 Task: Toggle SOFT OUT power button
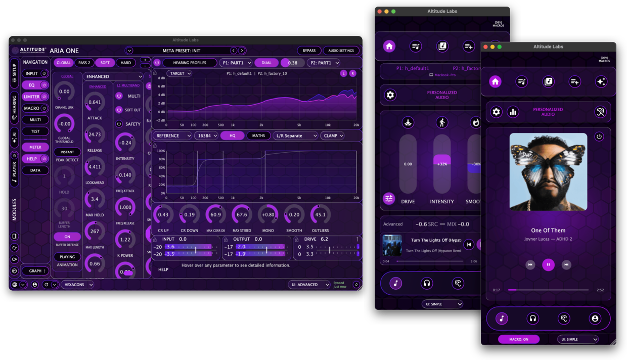click(x=119, y=110)
